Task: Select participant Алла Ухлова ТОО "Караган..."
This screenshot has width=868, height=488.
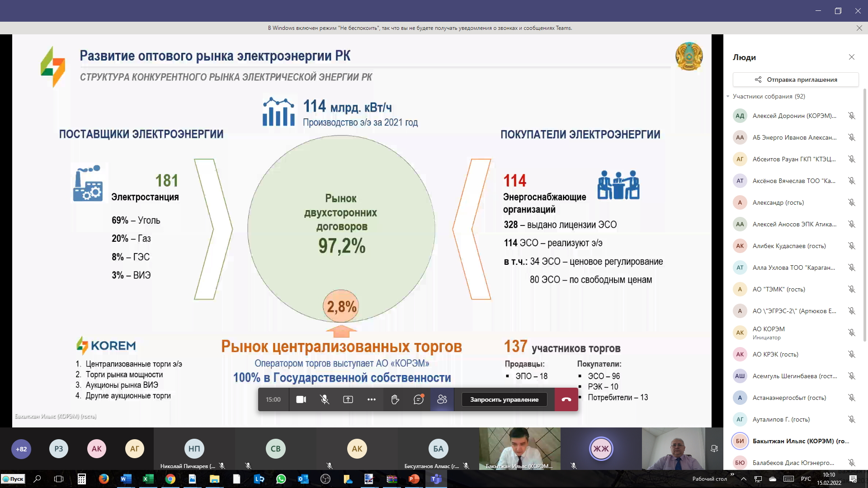Action: tap(795, 267)
